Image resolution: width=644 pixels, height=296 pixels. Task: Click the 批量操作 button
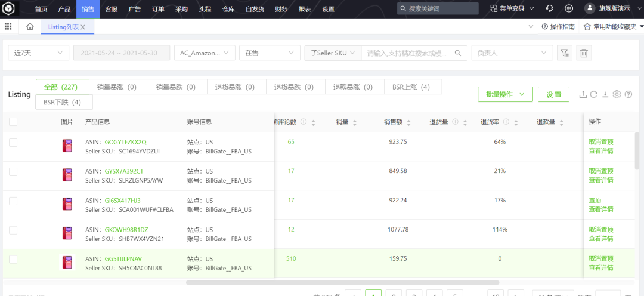point(504,94)
